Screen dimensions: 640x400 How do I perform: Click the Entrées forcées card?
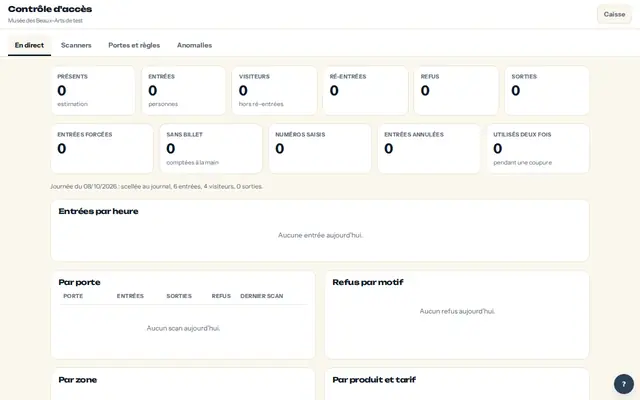click(102, 149)
